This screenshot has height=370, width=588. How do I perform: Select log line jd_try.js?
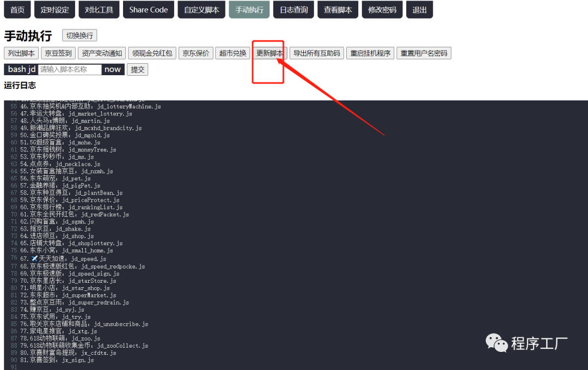pyautogui.click(x=55, y=317)
